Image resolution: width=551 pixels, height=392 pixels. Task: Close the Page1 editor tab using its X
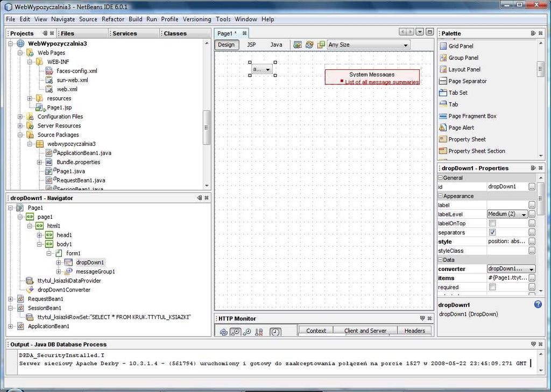coord(244,33)
